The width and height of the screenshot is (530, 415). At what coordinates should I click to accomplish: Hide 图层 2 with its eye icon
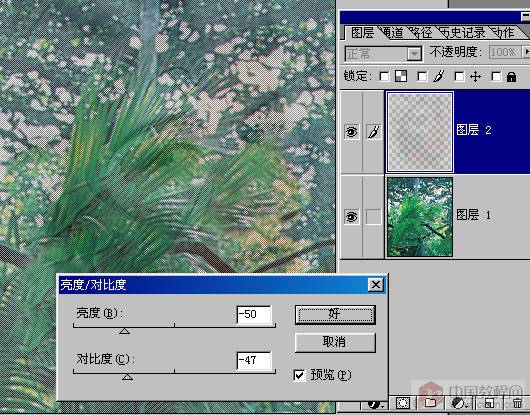352,132
